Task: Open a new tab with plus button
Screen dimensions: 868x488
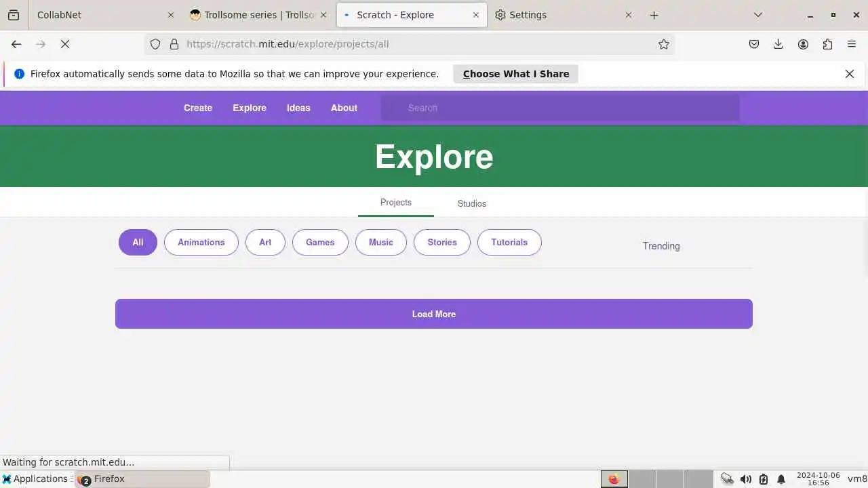Action: pos(654,15)
